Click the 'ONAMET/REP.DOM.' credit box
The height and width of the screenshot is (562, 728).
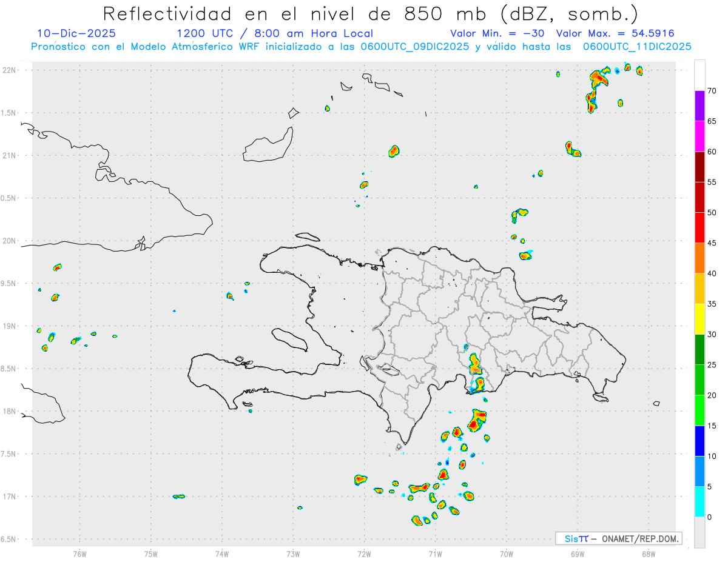click(618, 538)
